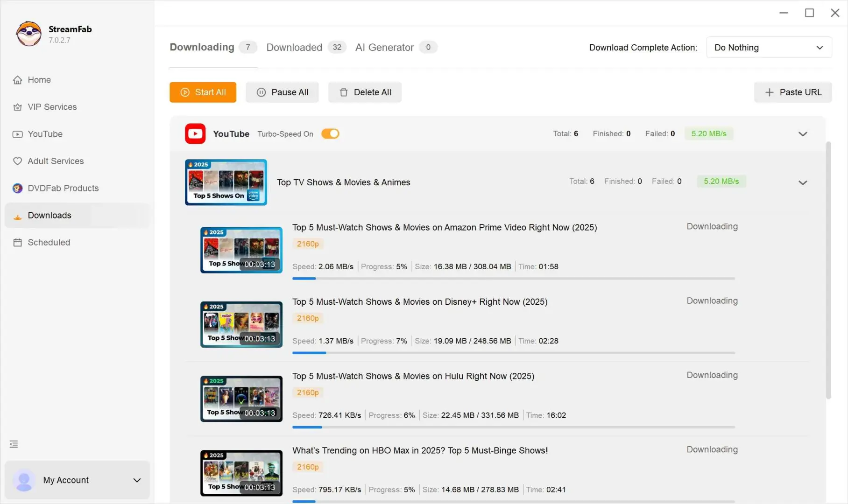Click Downloading status of HBO Max item
This screenshot has width=848, height=504.
click(x=712, y=449)
